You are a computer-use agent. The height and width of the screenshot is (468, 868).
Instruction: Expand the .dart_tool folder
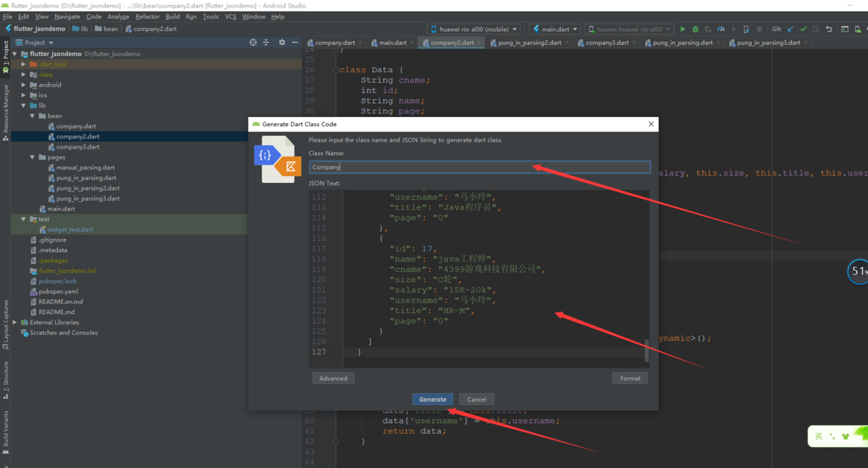click(x=24, y=64)
